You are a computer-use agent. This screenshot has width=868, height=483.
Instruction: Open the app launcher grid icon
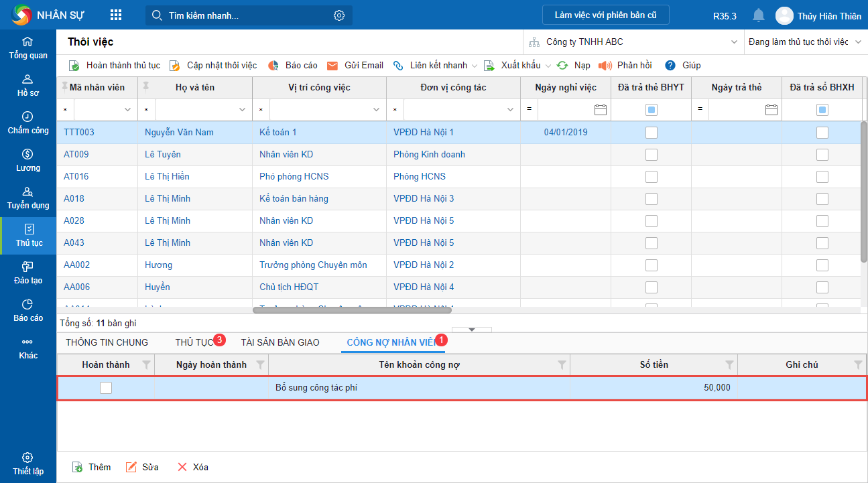(116, 15)
